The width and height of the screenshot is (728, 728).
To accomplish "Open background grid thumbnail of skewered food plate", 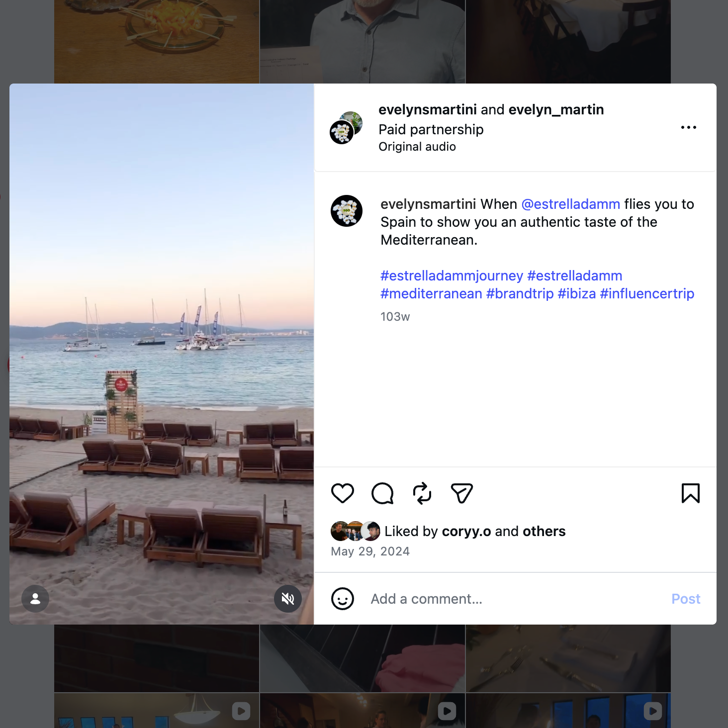I will 157,42.
